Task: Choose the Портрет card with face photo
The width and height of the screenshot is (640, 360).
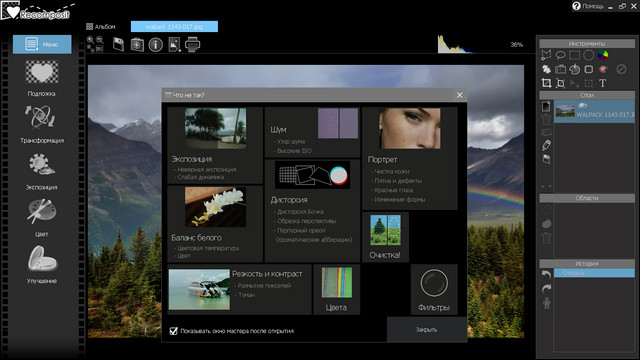Action: point(409,158)
